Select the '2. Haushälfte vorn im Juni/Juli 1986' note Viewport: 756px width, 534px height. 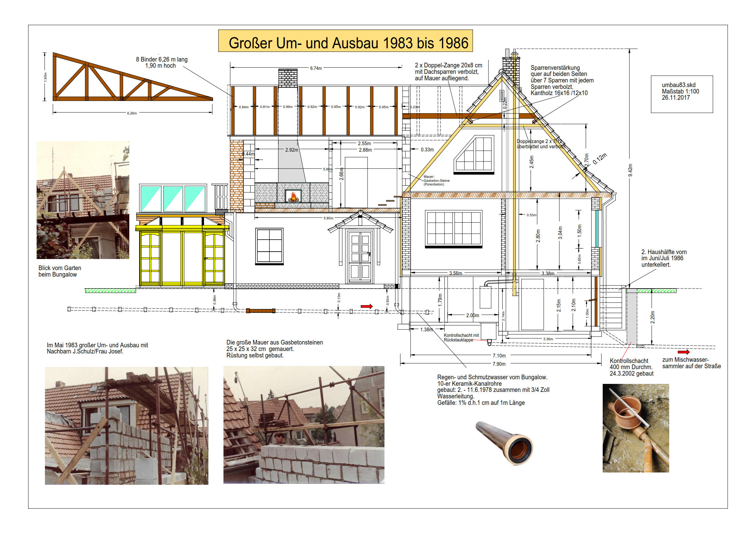664,258
